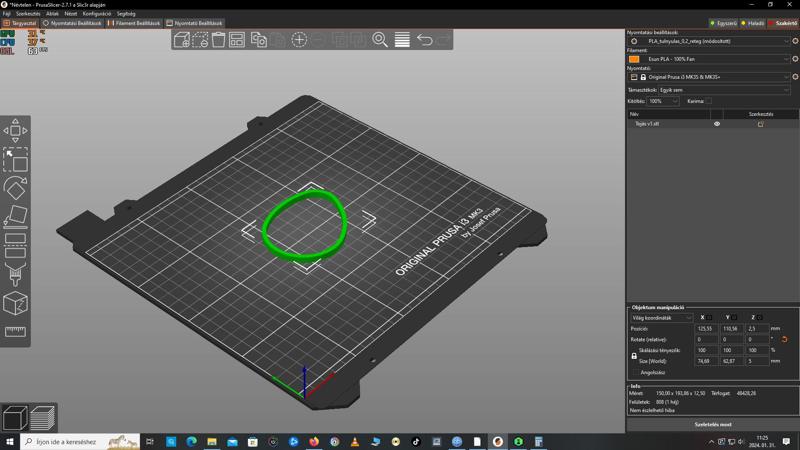Screen dimensions: 800x450
Task: Open the Konfiguráció menu
Action: [x=97, y=14]
